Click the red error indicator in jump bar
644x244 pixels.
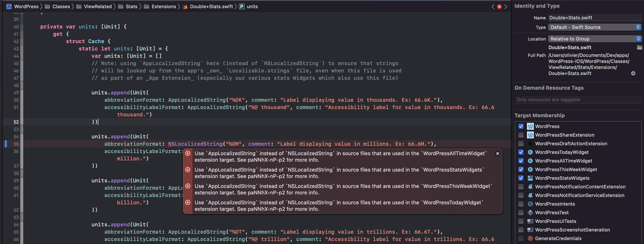pyautogui.click(x=499, y=7)
